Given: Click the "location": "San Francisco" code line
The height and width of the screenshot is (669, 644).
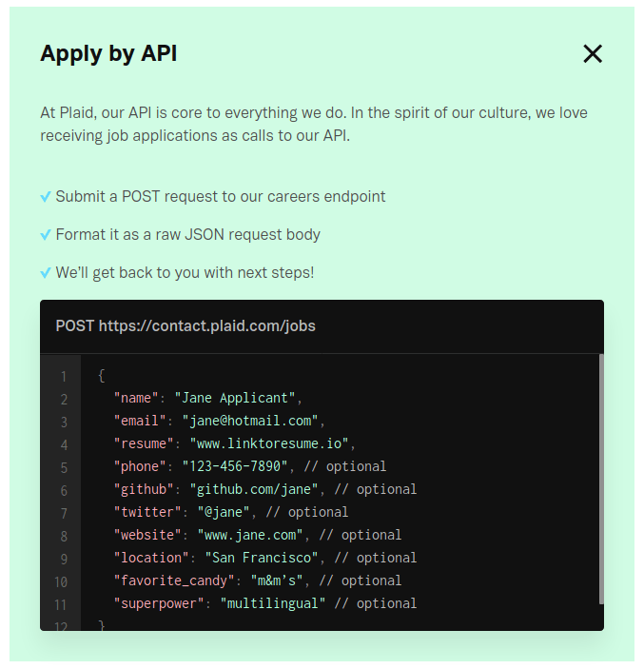Looking at the screenshot, I should 264,558.
